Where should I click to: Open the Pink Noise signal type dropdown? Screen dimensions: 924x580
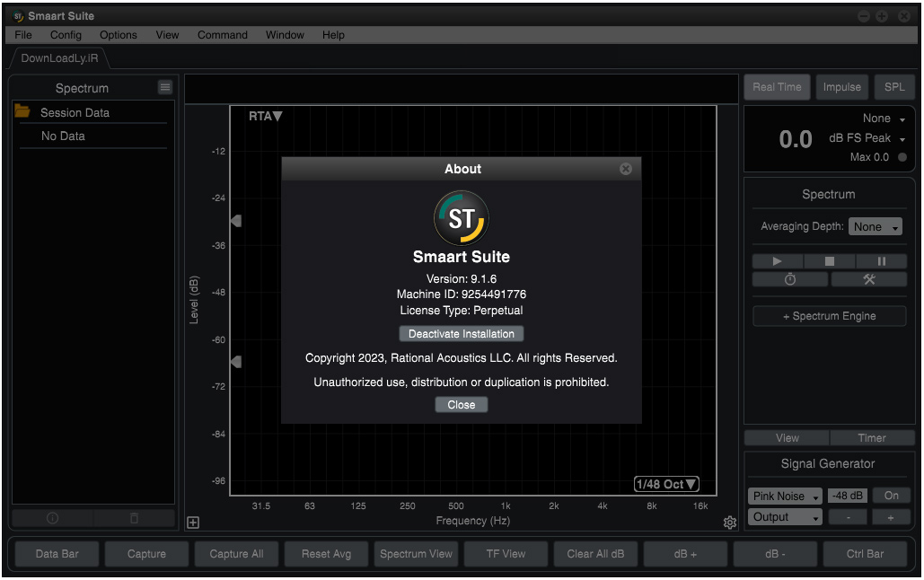tap(785, 497)
